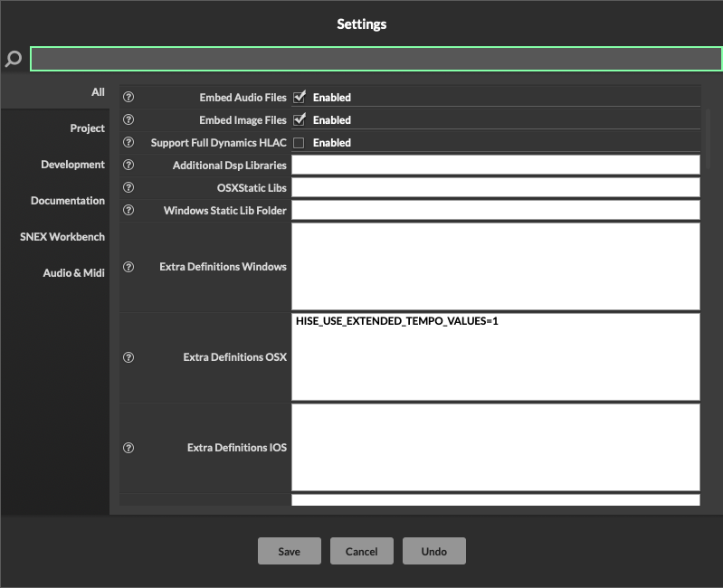723x588 pixels.
Task: Click HISE_USE_EXTENDED_TEMPO_VALUES=1 in the OSX definitions
Action: (x=397, y=321)
